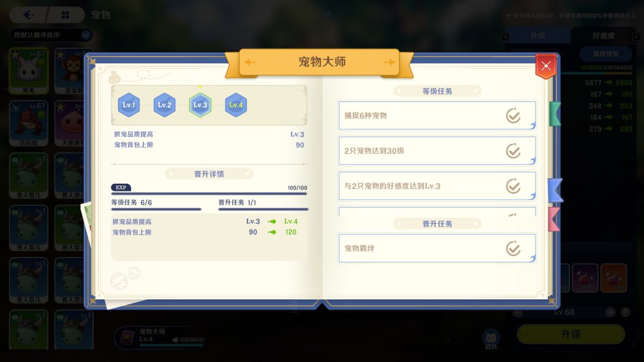Open the 捕捉6种宠物 task row

[x=437, y=116]
